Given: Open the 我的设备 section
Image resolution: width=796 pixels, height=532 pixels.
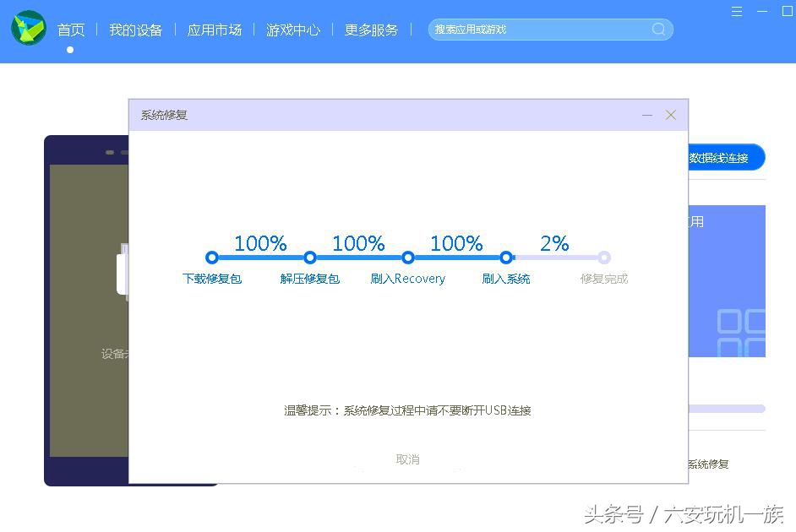Looking at the screenshot, I should (135, 29).
